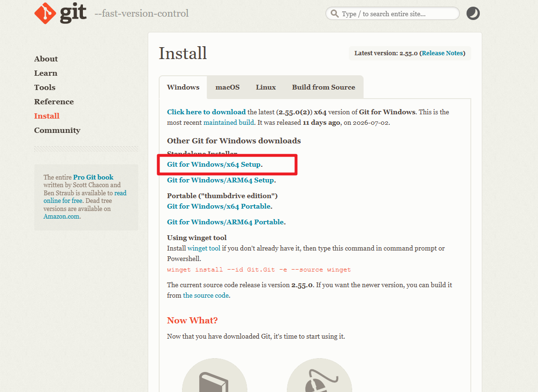Image resolution: width=538 pixels, height=392 pixels.
Task: Open the winget tool link
Action: point(204,248)
